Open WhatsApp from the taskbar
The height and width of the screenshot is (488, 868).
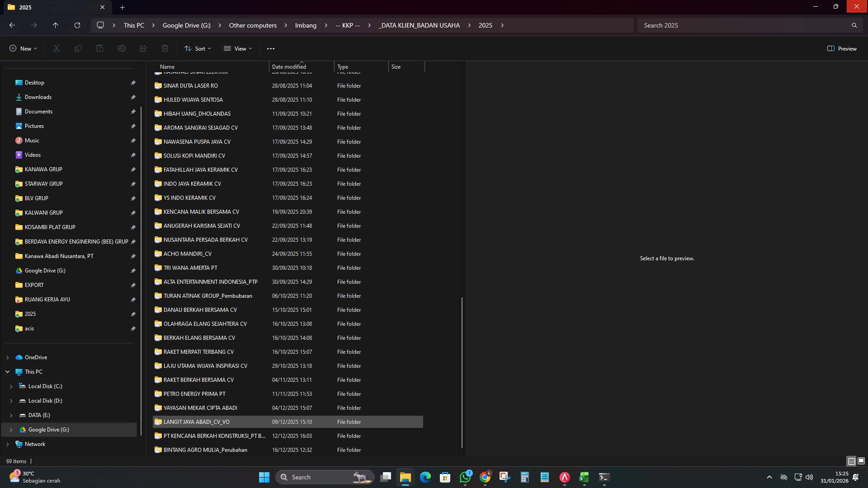(x=466, y=477)
